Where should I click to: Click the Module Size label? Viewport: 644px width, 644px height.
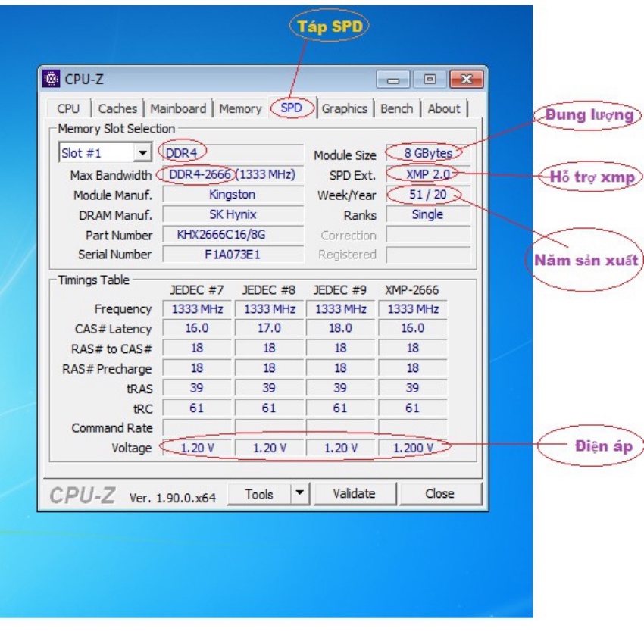coord(345,155)
